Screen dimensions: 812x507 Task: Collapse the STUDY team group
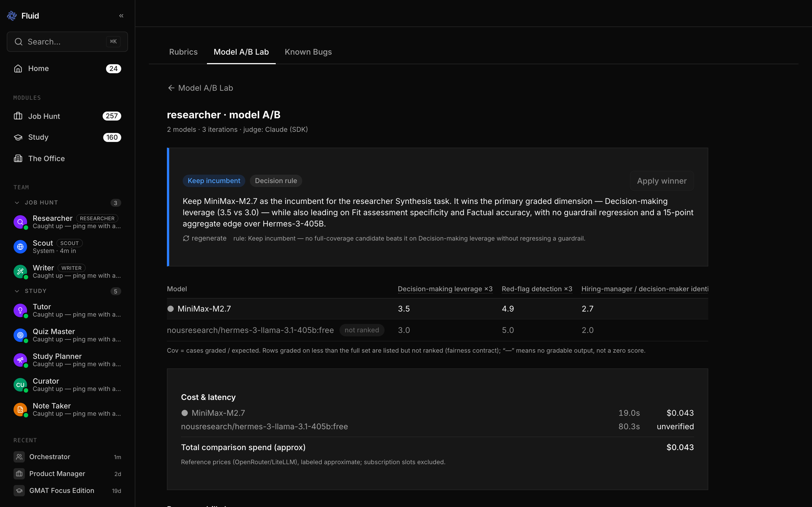pyautogui.click(x=17, y=291)
